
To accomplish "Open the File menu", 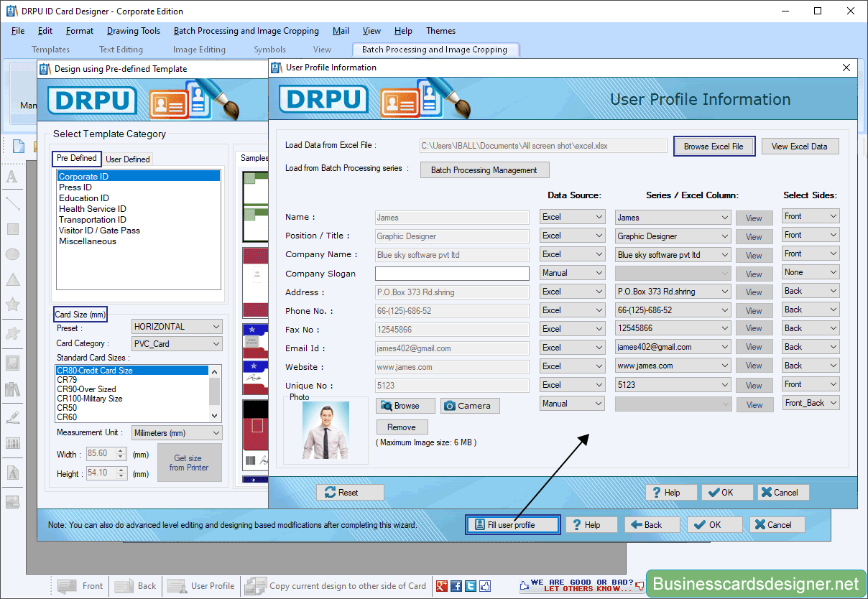I will [x=18, y=31].
